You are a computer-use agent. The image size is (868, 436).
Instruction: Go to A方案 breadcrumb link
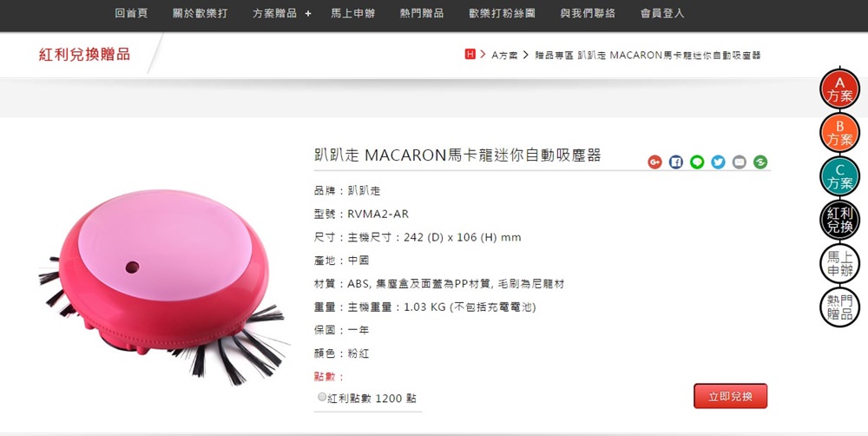click(504, 55)
